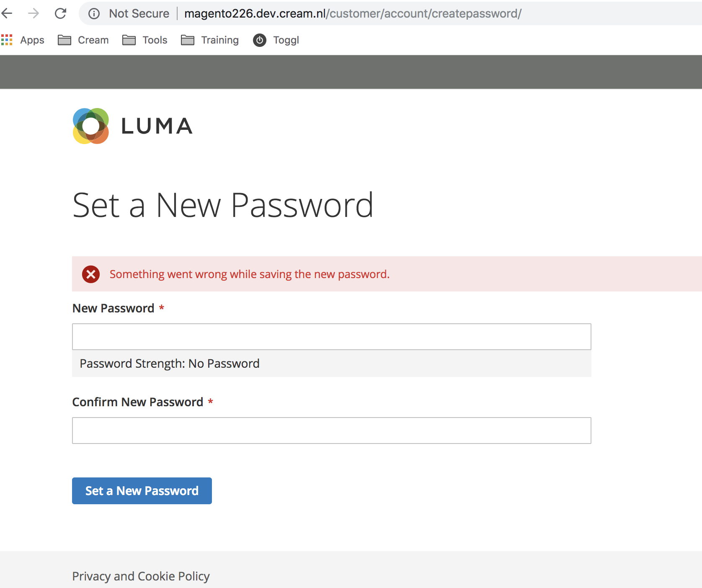The width and height of the screenshot is (702, 588).
Task: Open the Privacy and Cookie Policy link
Action: pos(141,576)
